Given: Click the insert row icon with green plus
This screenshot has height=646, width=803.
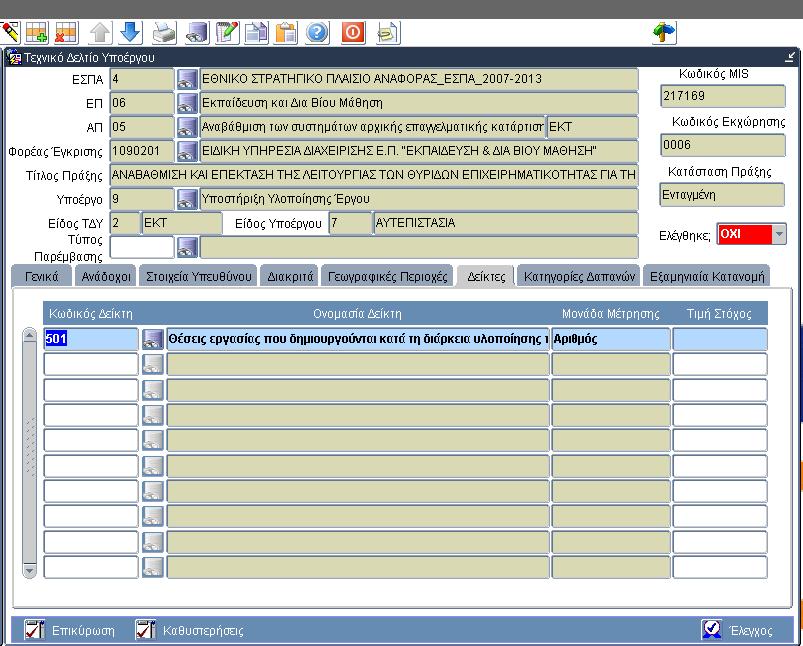Looking at the screenshot, I should (37, 33).
